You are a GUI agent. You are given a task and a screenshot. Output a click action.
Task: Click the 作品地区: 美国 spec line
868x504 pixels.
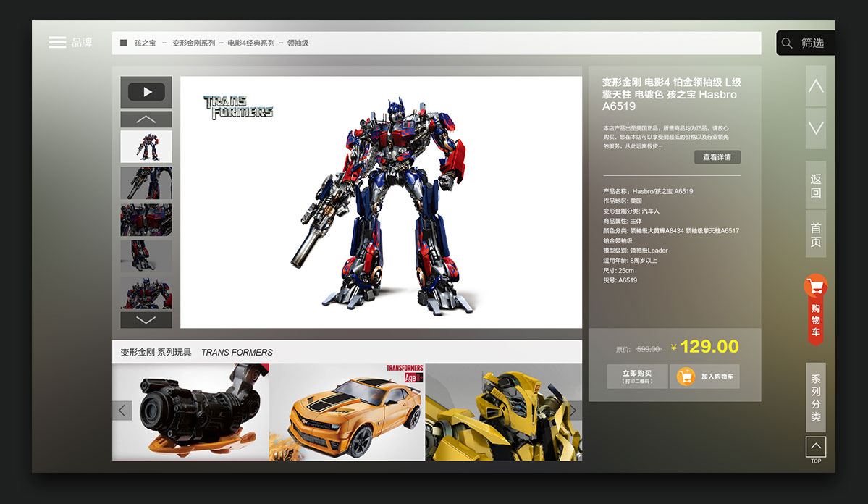click(x=622, y=201)
